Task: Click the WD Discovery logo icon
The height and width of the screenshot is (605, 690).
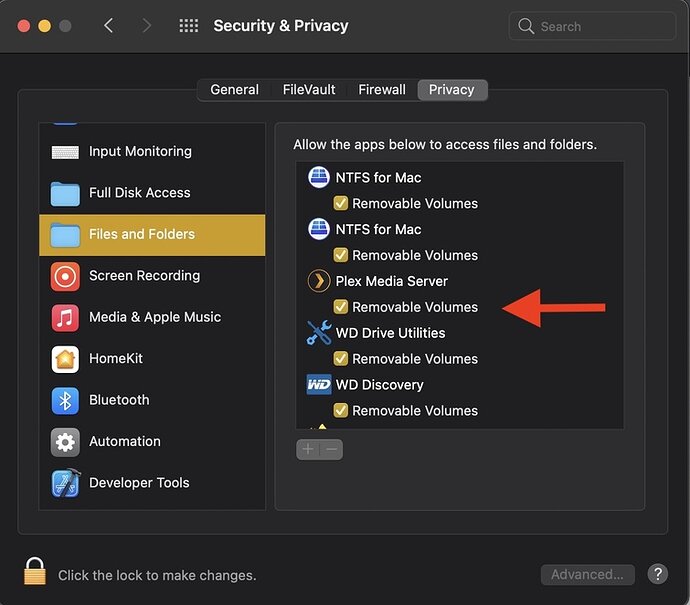Action: click(x=319, y=385)
